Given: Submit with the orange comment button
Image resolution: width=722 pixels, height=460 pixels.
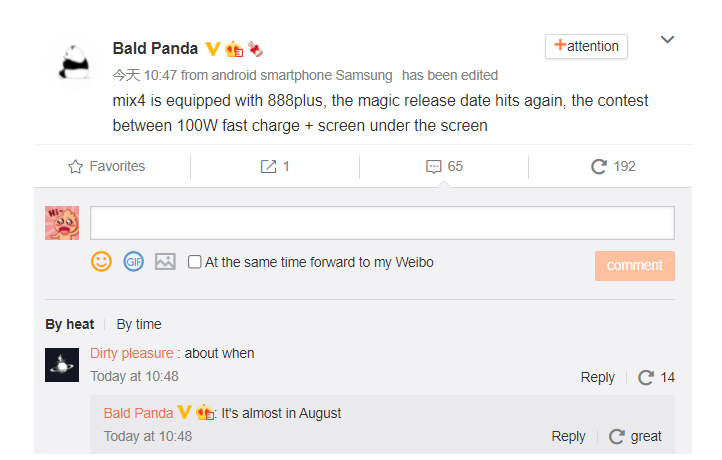Looking at the screenshot, I should point(635,266).
